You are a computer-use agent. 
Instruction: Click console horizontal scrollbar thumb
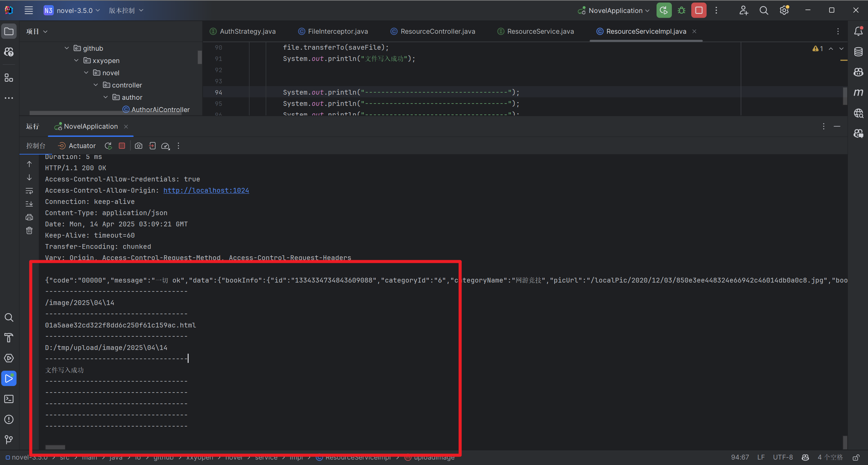pyautogui.click(x=55, y=447)
